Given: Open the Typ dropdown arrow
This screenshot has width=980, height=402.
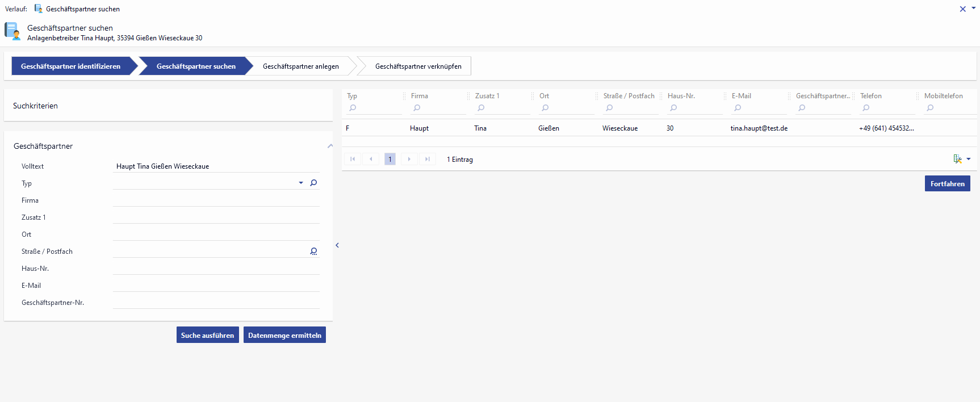Looking at the screenshot, I should pyautogui.click(x=301, y=183).
